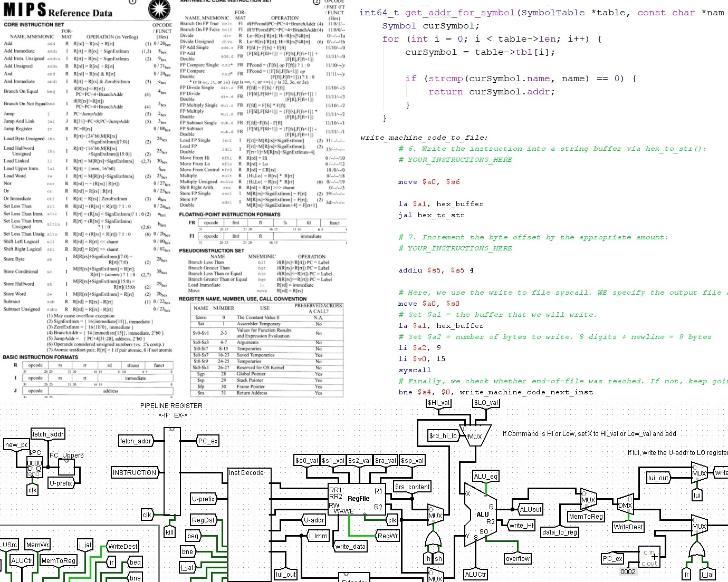Open the MUX driven by lui_out

click(699, 473)
